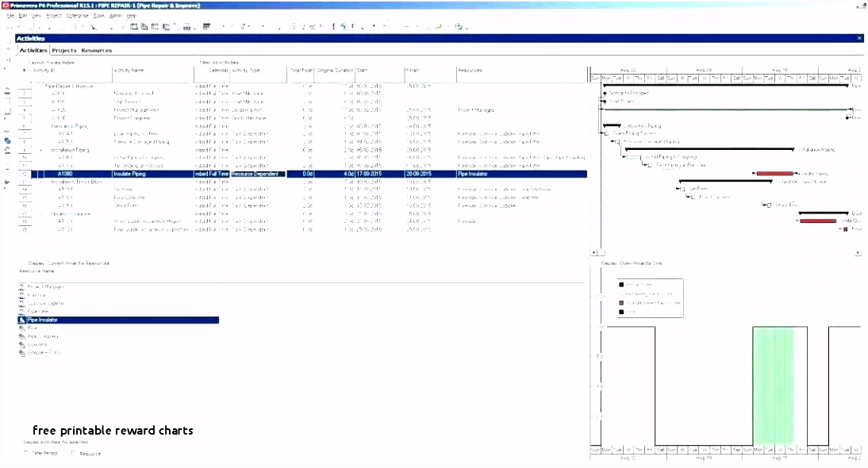Collapse the Demolition Piping group
868x468 pixels.
(41, 126)
